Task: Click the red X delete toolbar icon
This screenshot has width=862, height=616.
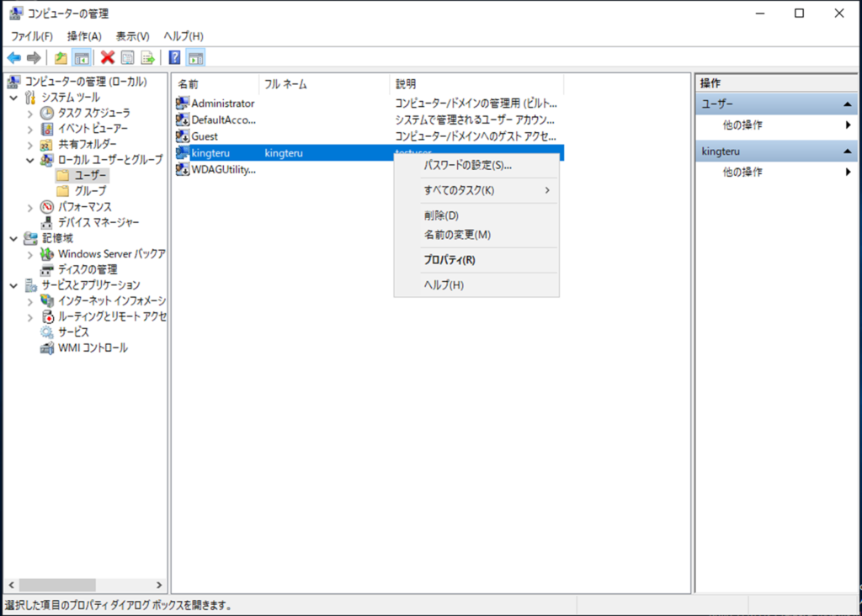Action: 108,57
